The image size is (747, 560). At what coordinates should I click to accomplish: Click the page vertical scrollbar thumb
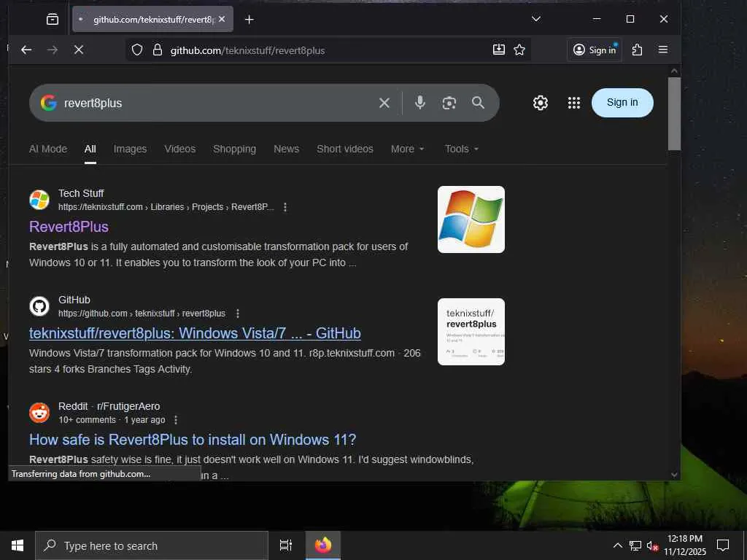674,114
